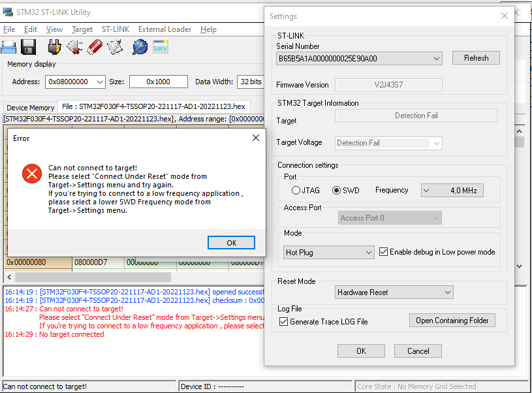Click the Connect to target plug icon
The image size is (532, 393).
[54, 47]
